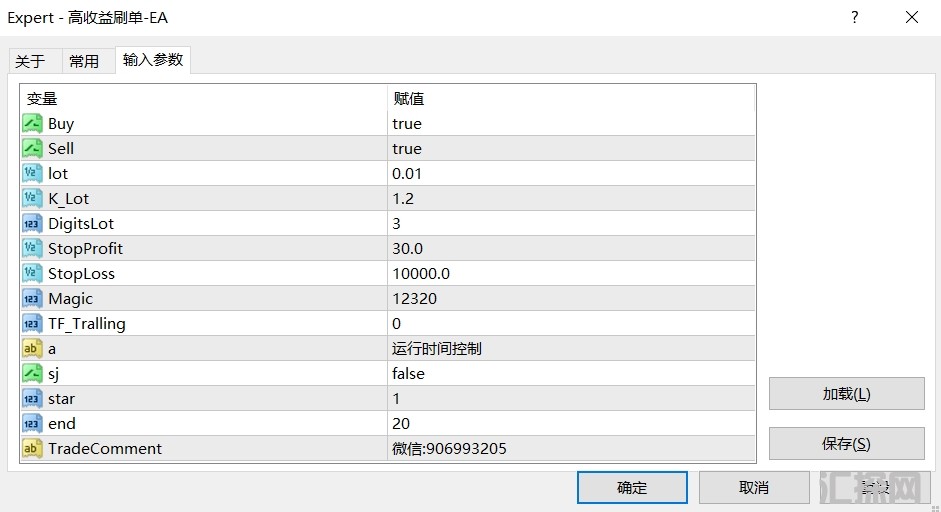Click the help question mark in title bar
The image size is (941, 512).
854,18
